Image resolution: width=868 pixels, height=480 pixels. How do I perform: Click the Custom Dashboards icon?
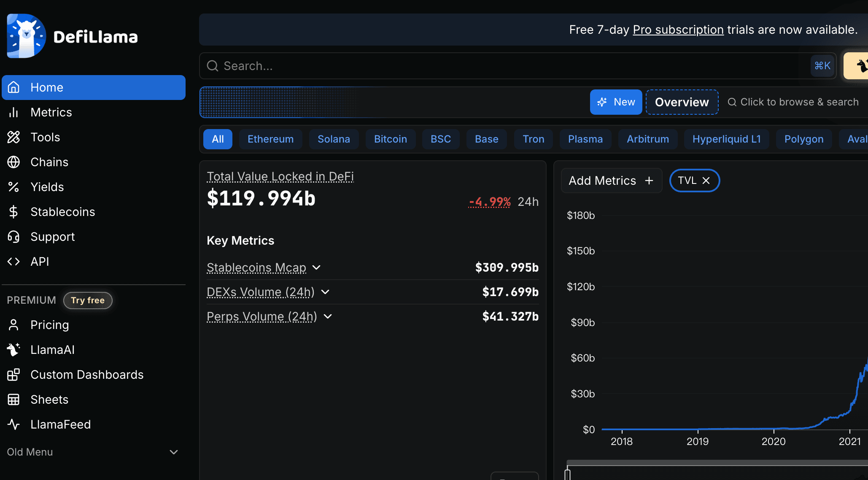[x=13, y=375]
